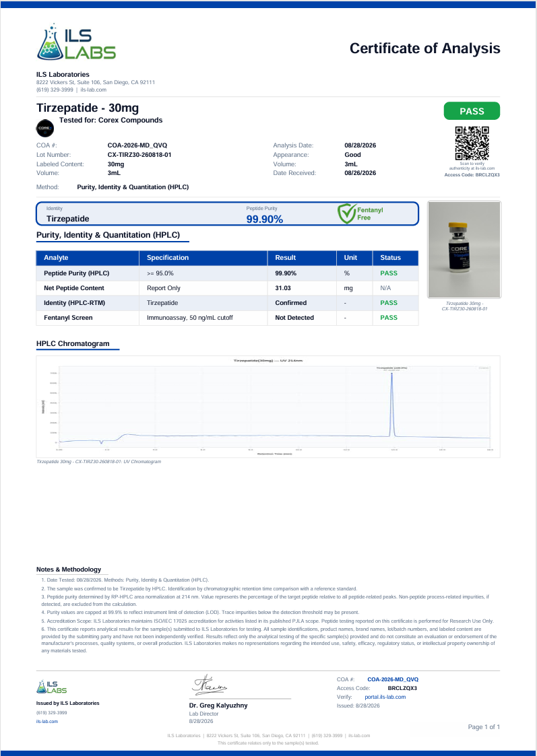Screen dimensions: 537x756
Task: Click the 'Not Detected' fentanyl result
Action: pyautogui.click(x=294, y=318)
